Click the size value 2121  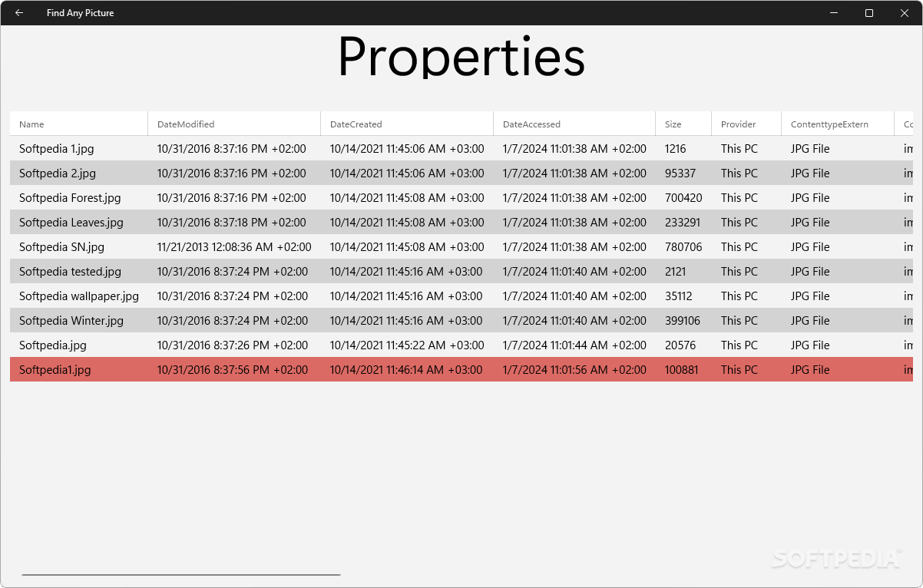coord(676,272)
